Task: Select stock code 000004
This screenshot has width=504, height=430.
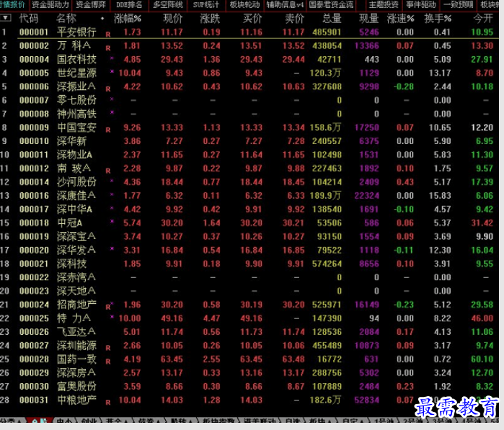Action: coord(34,59)
